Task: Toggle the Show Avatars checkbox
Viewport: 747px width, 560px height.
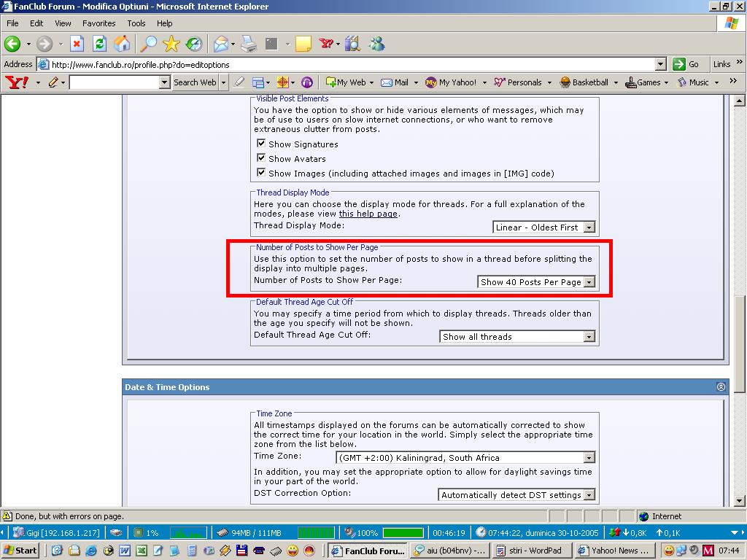Action: [x=261, y=158]
